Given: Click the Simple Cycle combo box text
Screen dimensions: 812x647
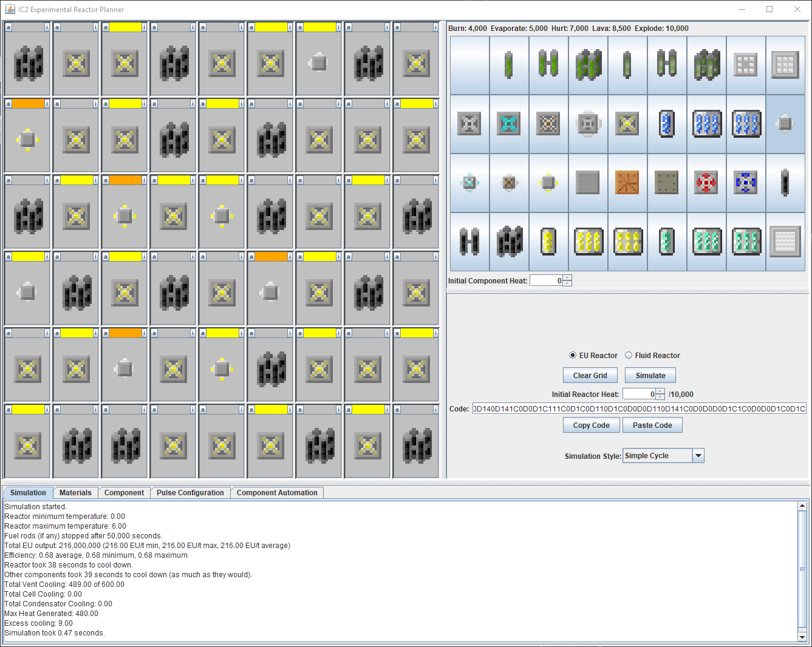Looking at the screenshot, I should 657,456.
